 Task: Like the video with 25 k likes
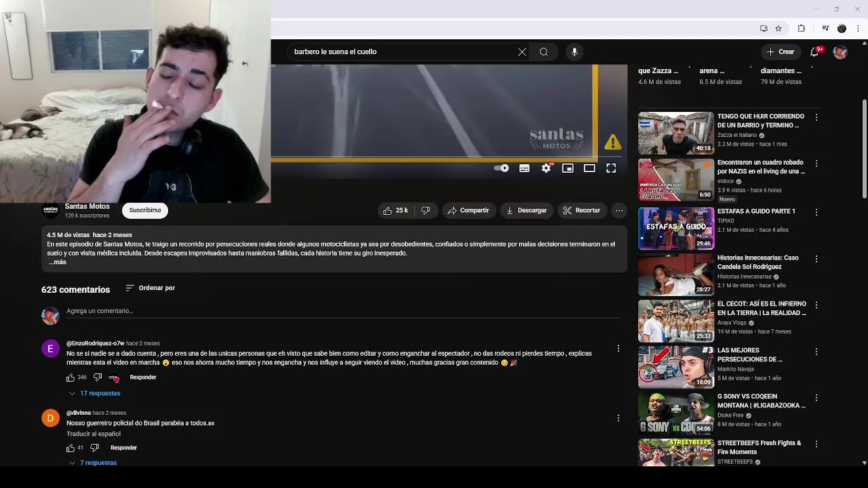tap(396, 211)
